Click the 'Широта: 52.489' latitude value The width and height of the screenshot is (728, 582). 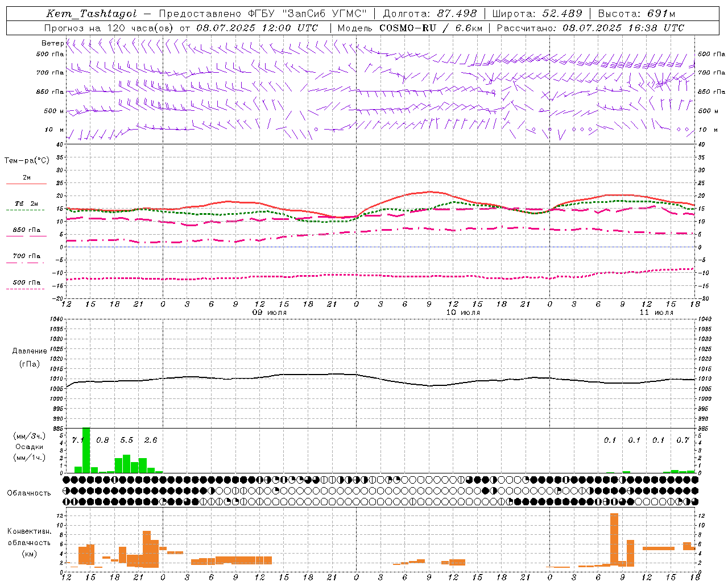537,14
